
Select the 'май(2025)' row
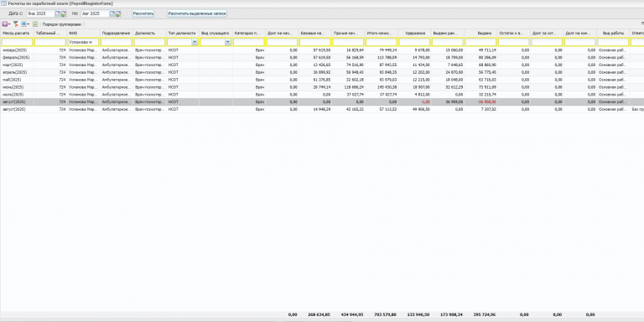322,80
